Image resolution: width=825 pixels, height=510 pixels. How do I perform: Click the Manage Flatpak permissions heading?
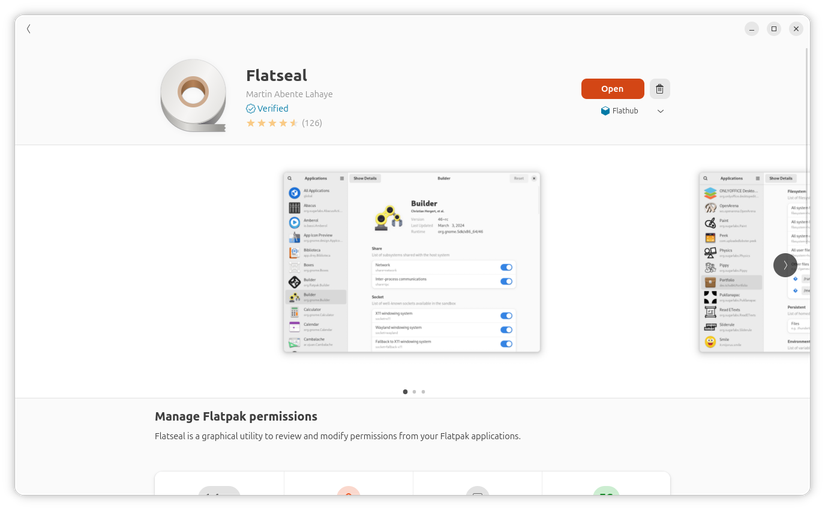point(236,416)
